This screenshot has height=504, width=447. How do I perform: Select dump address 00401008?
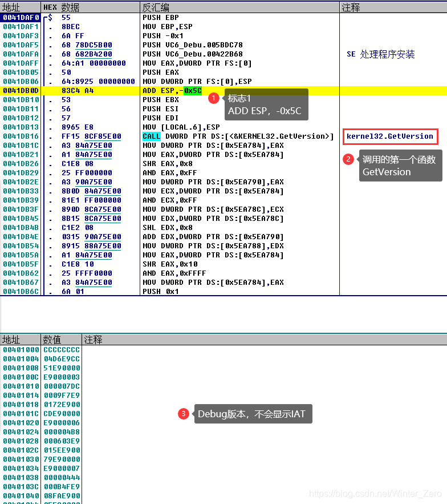click(21, 368)
